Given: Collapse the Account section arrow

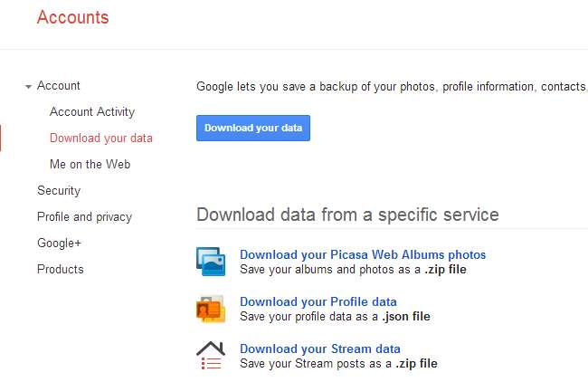Looking at the screenshot, I should [x=29, y=86].
